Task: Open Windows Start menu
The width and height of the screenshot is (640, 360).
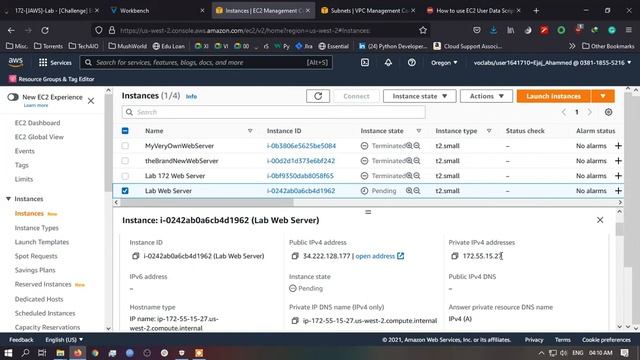Action: point(8,353)
